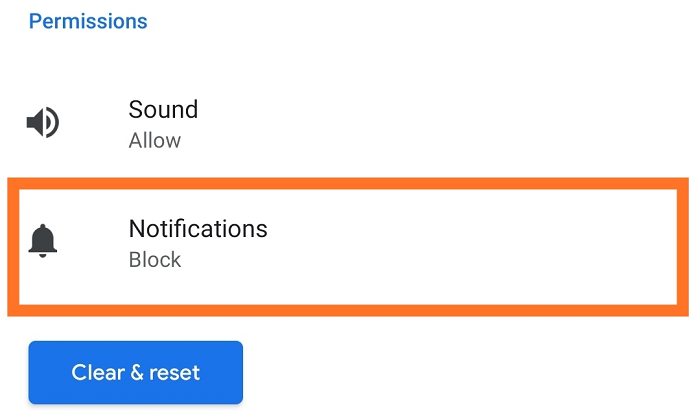Click the Clear & reset button
The image size is (700, 414).
click(x=136, y=372)
